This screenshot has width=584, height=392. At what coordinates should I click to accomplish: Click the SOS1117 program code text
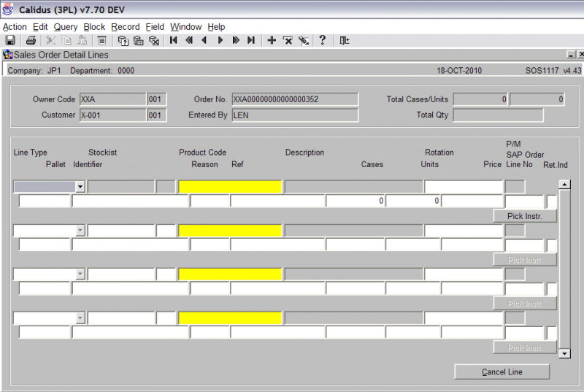(542, 70)
